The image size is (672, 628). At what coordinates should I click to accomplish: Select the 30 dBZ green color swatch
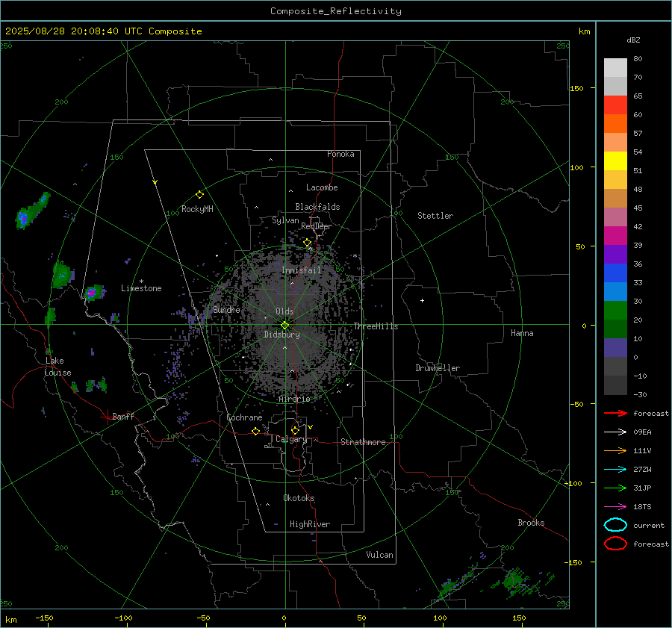pyautogui.click(x=615, y=311)
